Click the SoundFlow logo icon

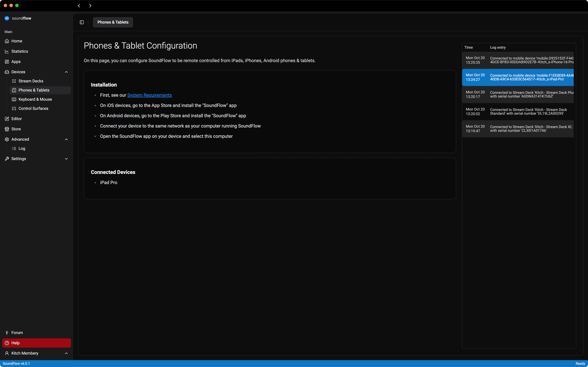(7, 18)
